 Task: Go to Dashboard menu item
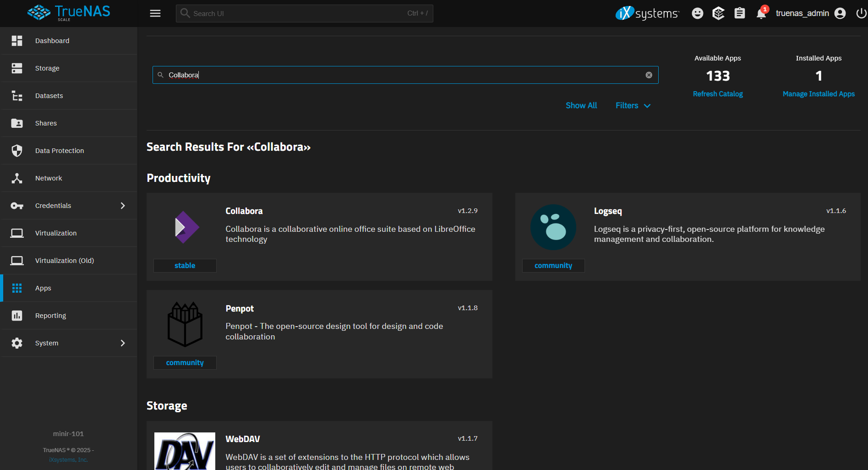69,41
